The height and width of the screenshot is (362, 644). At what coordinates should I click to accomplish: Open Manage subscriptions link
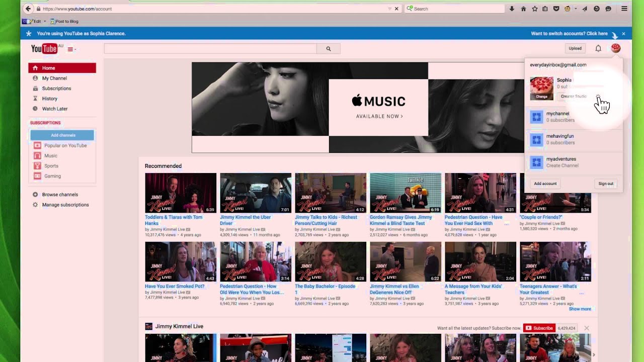[x=65, y=205]
